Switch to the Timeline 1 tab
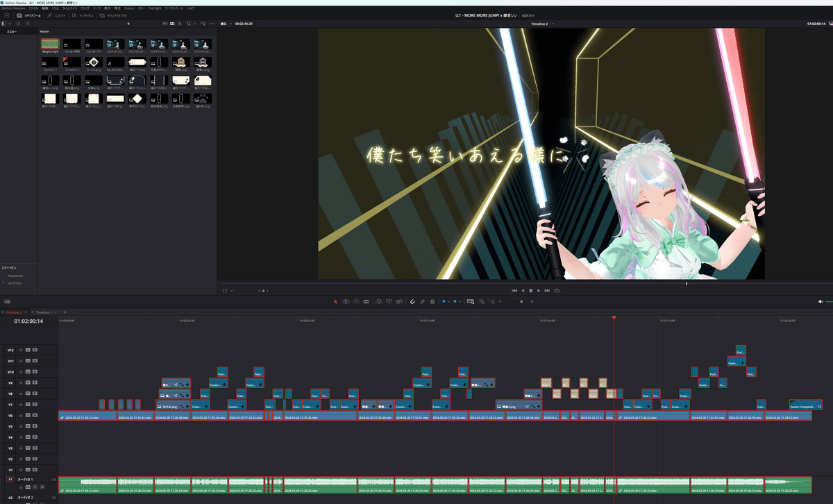Screen dimensions: 833x504 point(44,312)
